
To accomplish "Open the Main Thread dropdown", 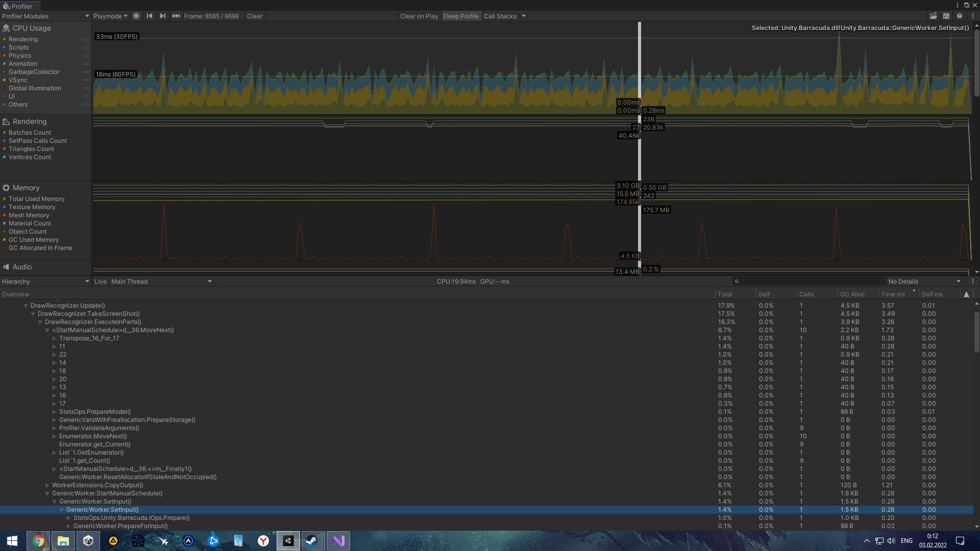I will click(x=161, y=281).
